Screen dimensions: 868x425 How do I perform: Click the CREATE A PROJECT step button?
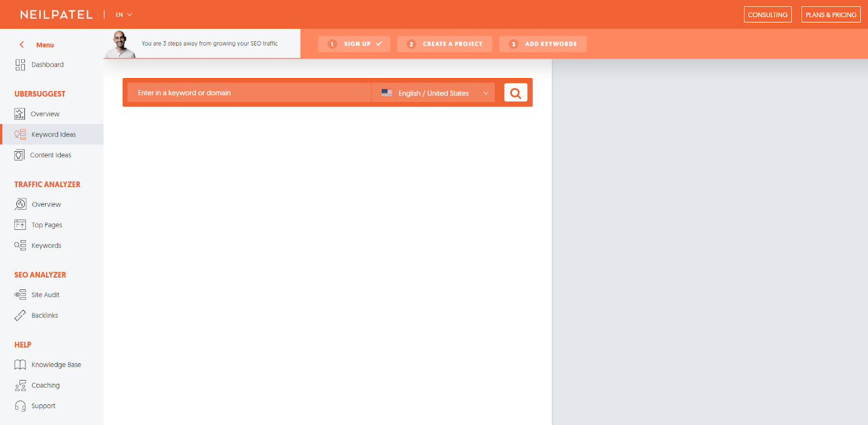[x=444, y=44]
